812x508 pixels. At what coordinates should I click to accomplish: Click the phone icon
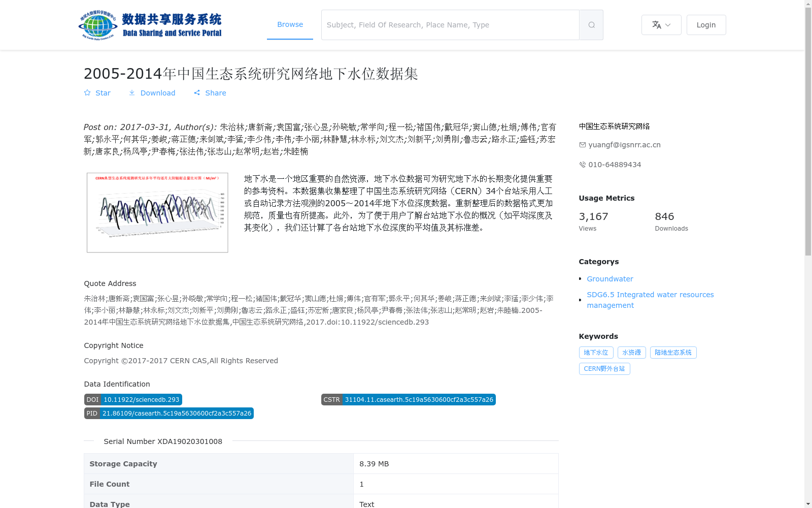(x=583, y=165)
